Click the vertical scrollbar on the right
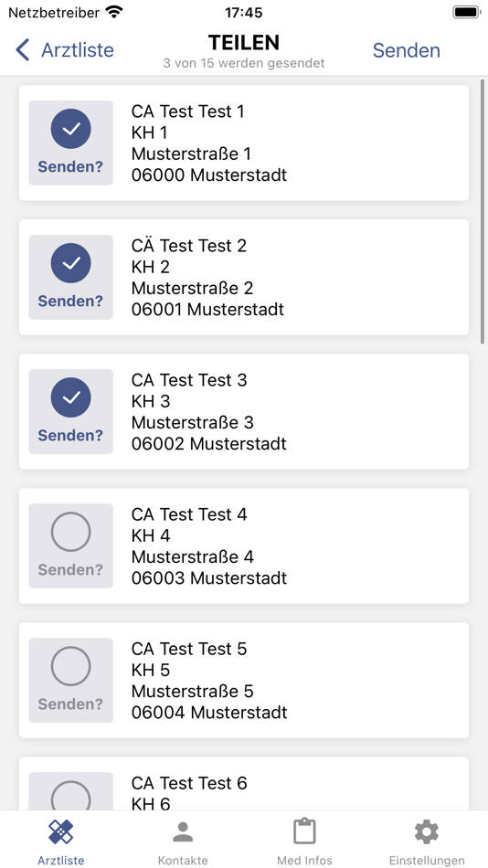Viewport: 488px width, 868px height. (483, 210)
